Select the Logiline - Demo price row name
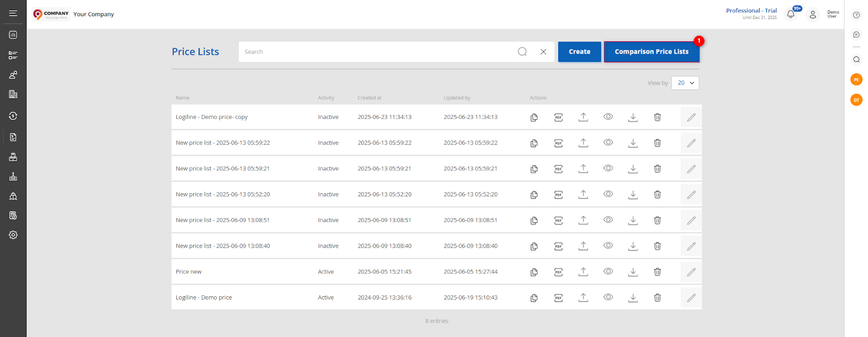Image resolution: width=868 pixels, height=337 pixels. point(203,297)
